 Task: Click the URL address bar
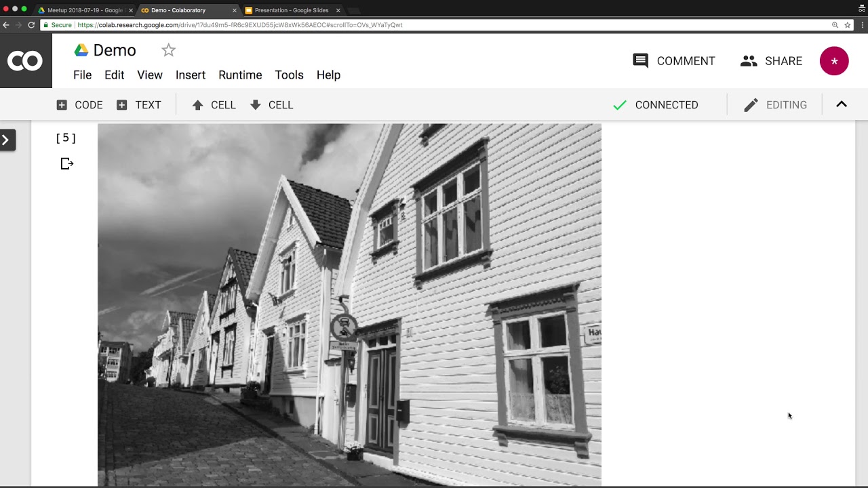448,25
